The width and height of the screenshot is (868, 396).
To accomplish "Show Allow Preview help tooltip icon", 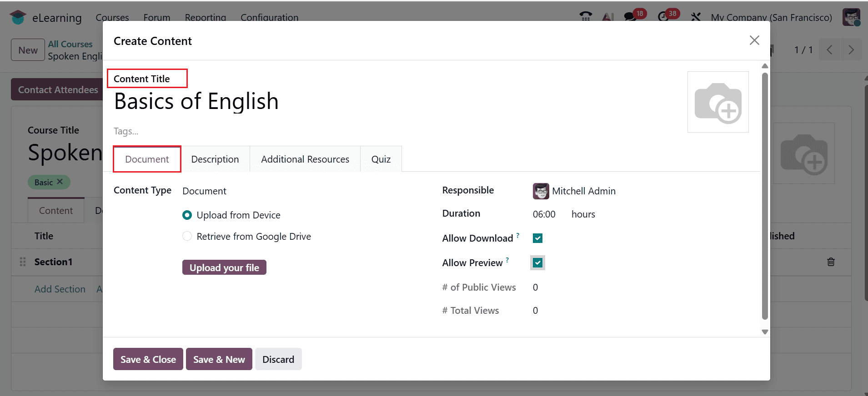I will coord(507,260).
